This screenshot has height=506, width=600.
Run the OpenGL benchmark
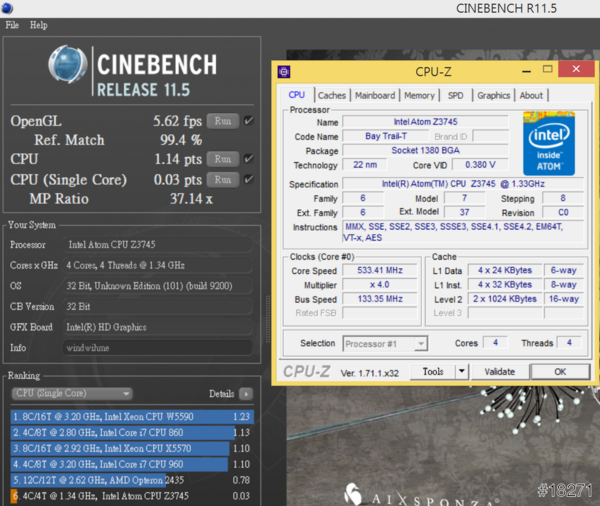(223, 121)
